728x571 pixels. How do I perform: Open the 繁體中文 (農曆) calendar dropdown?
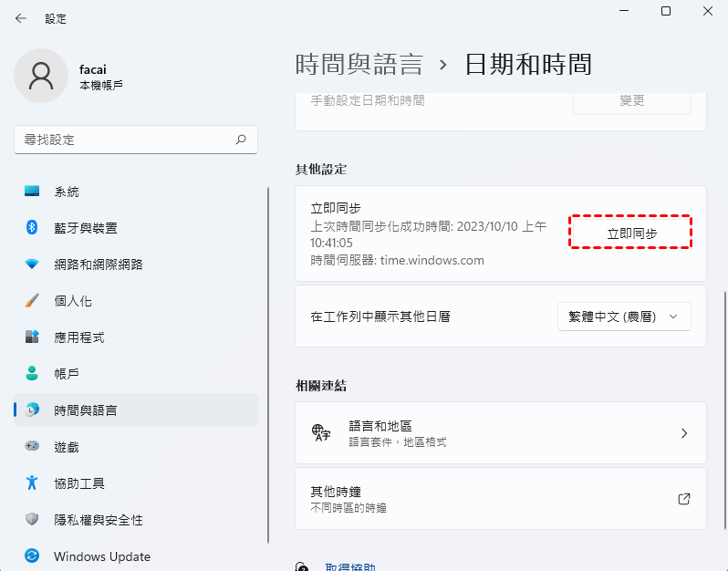624,317
